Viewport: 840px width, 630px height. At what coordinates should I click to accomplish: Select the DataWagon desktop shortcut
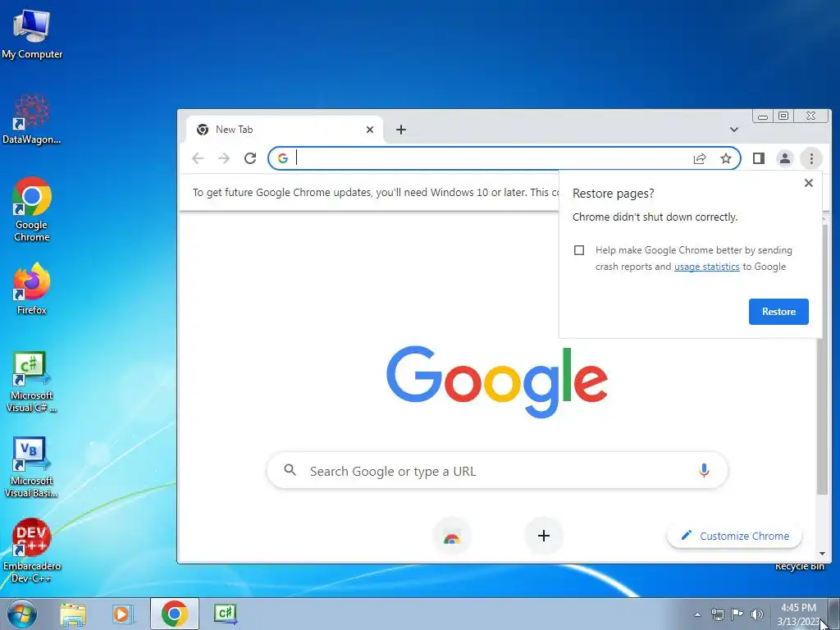click(x=32, y=120)
